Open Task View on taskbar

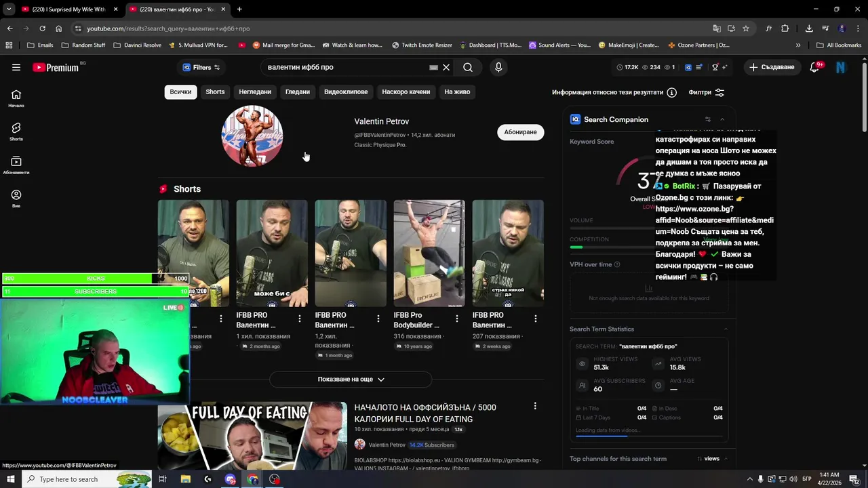coord(163,479)
